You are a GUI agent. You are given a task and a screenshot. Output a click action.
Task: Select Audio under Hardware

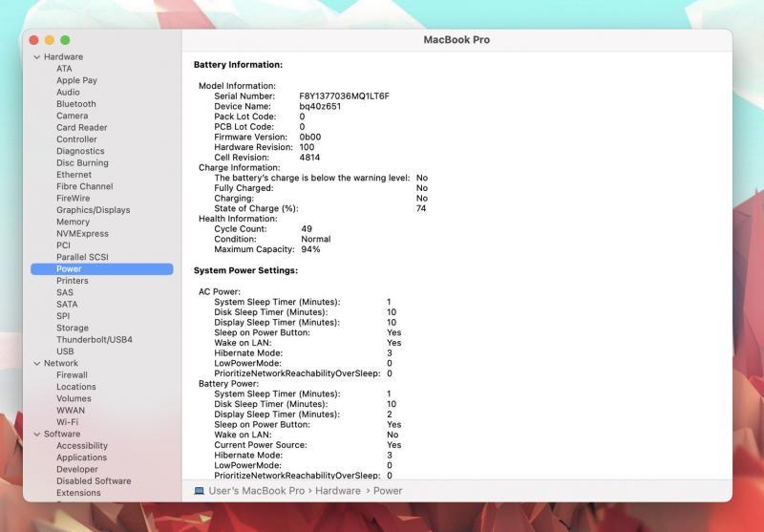tap(68, 92)
